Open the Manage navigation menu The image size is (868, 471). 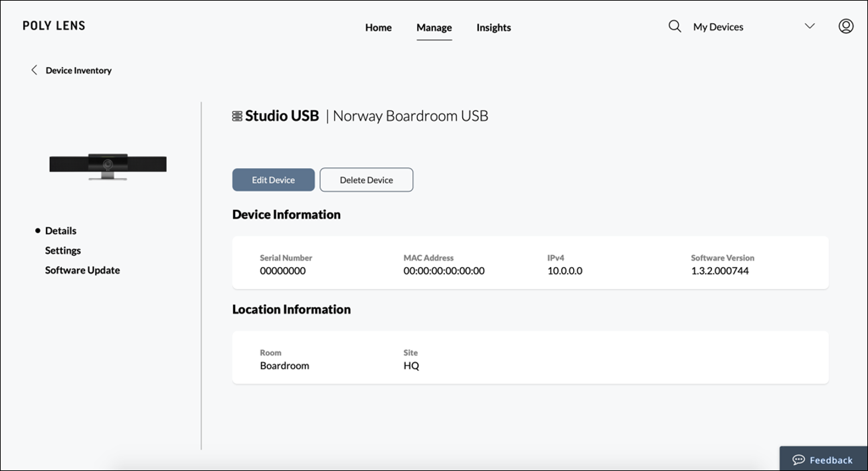point(434,27)
